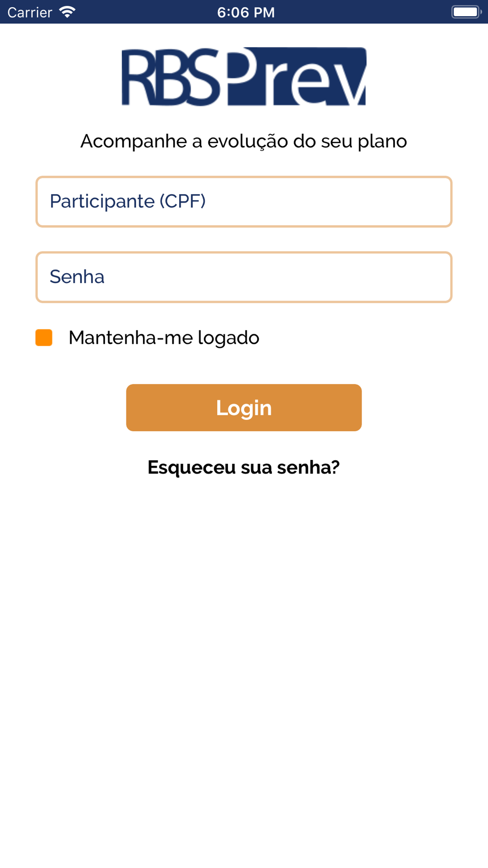Image resolution: width=488 pixels, height=868 pixels.
Task: Click the 'Participante (CPF)' placeholder text
Action: (128, 201)
